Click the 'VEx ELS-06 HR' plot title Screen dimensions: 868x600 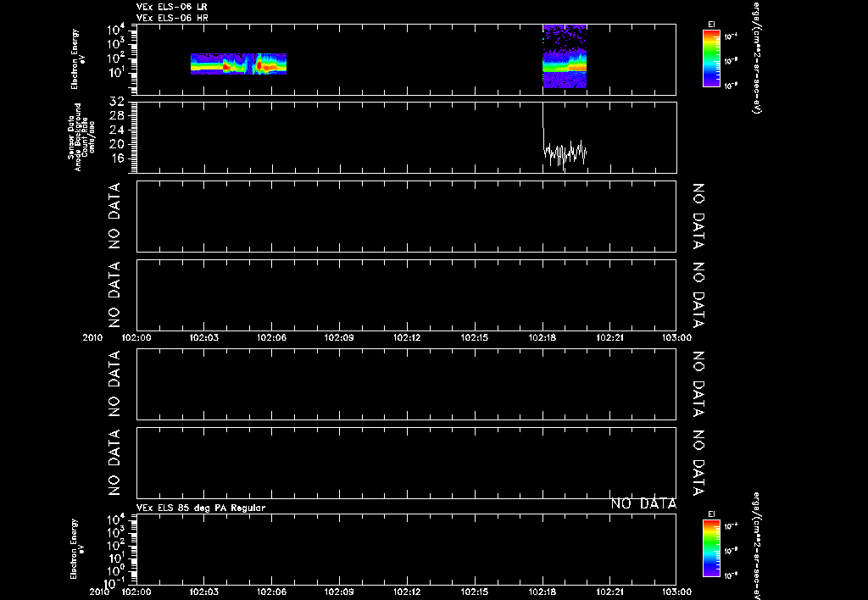tap(172, 18)
